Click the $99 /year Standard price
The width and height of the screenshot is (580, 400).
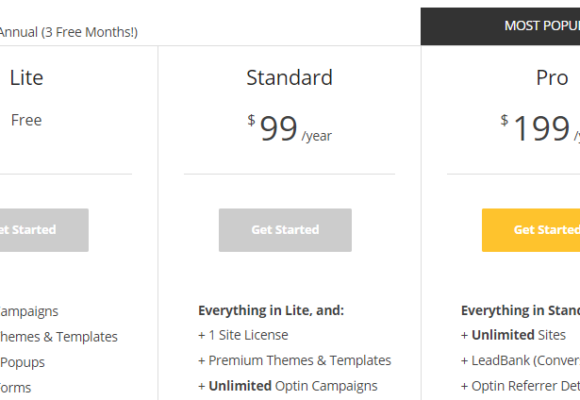pos(290,128)
